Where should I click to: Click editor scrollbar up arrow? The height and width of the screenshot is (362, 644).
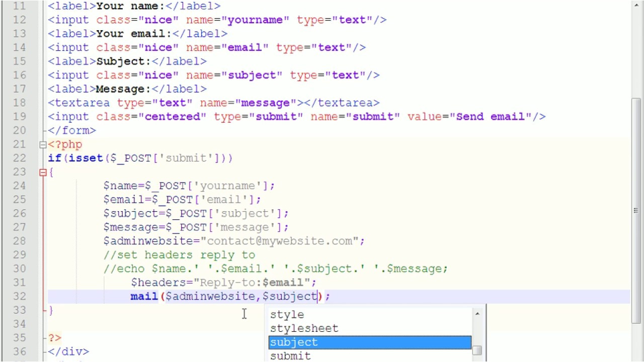(x=636, y=5)
